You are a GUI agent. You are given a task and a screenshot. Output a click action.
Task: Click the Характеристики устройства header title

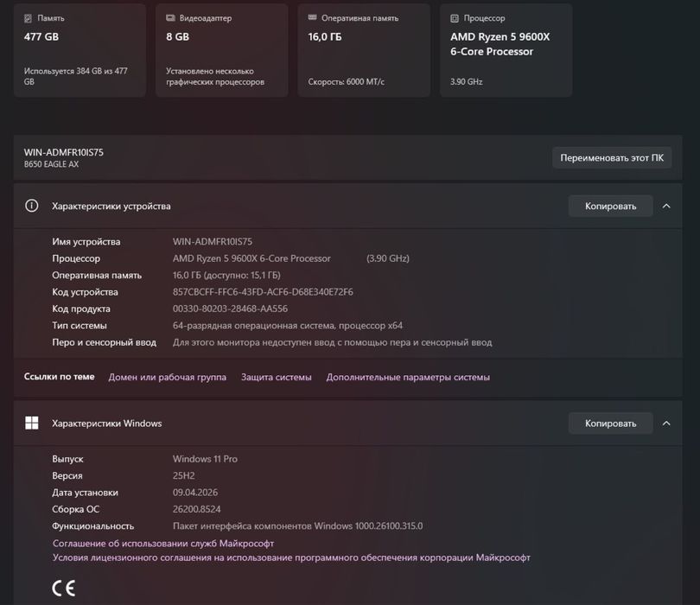tap(111, 206)
